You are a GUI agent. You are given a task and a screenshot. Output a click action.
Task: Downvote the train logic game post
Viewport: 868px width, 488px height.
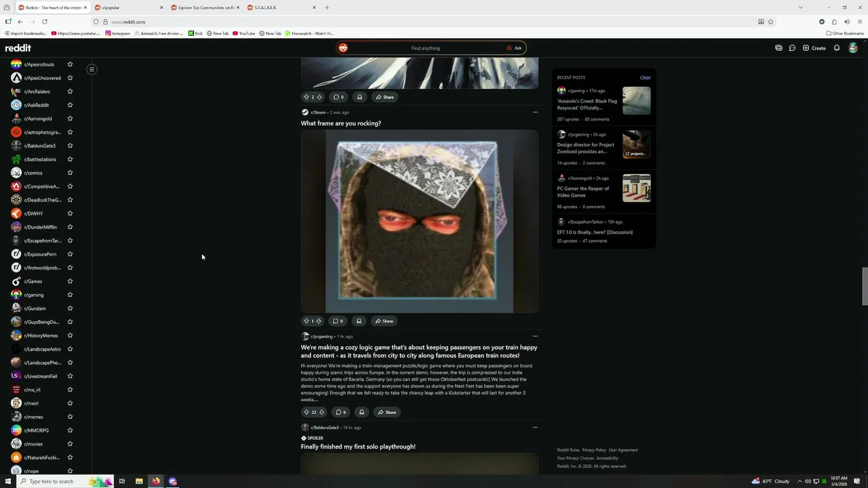(x=321, y=412)
